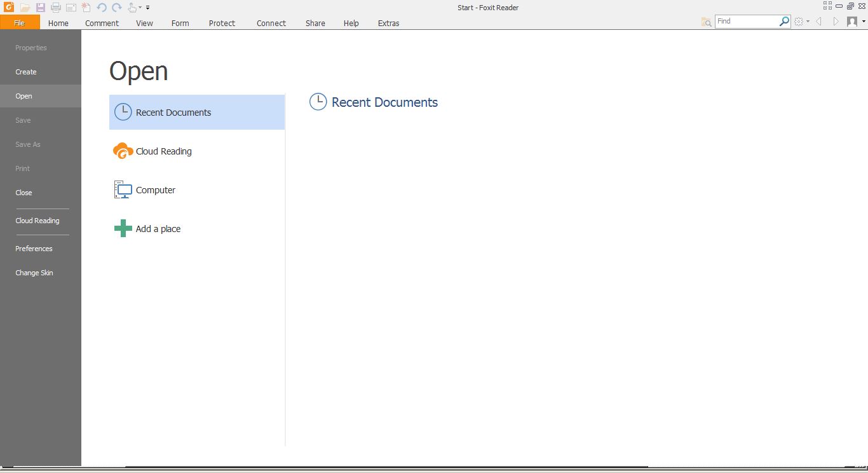Open the user account dropdown arrow

864,22
